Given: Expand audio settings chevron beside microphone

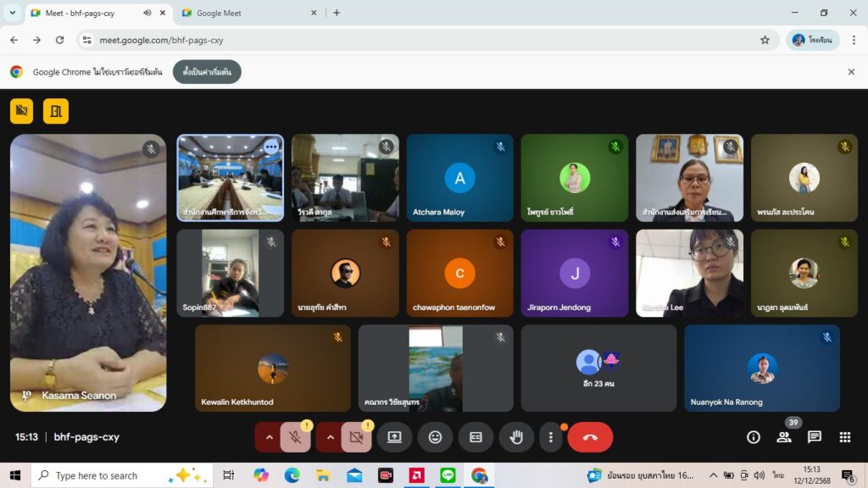Looking at the screenshot, I should pos(269,437).
